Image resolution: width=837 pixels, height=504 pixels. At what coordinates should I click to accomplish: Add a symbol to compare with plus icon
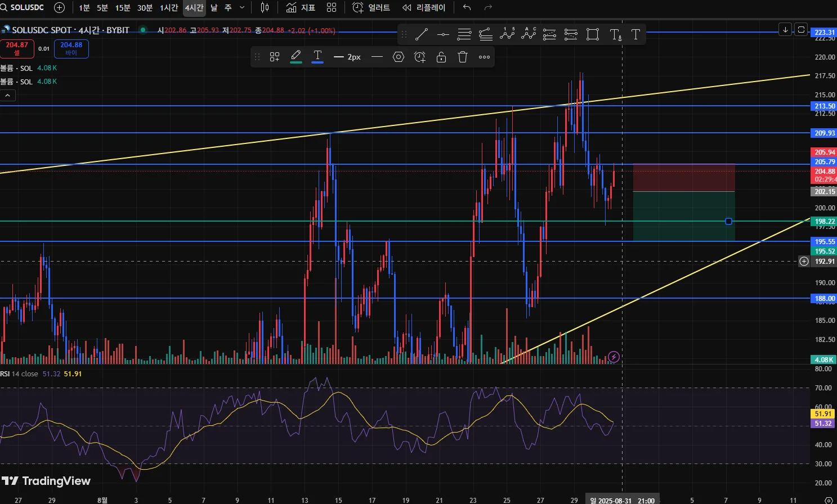59,7
